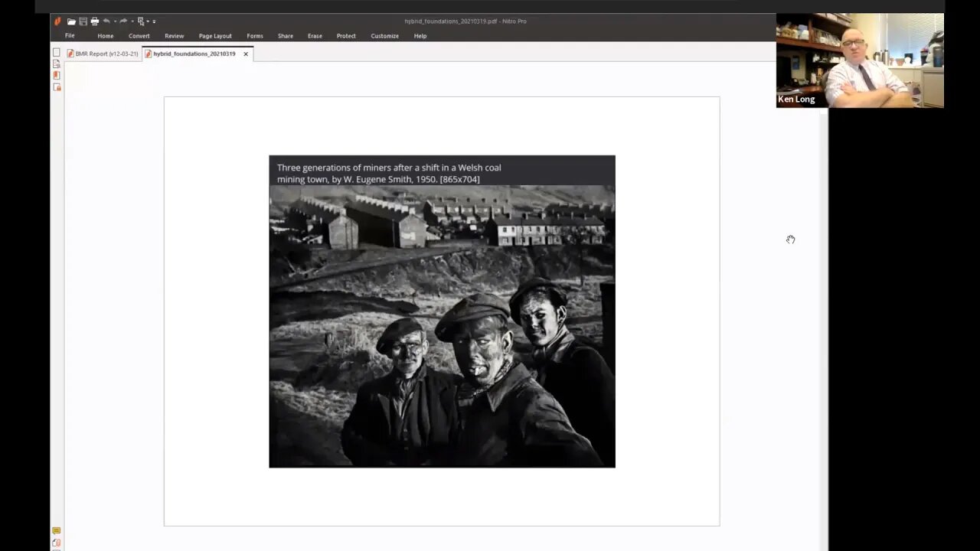Open the Attachments paperclip panel icon
980x551 pixels.
(57, 543)
